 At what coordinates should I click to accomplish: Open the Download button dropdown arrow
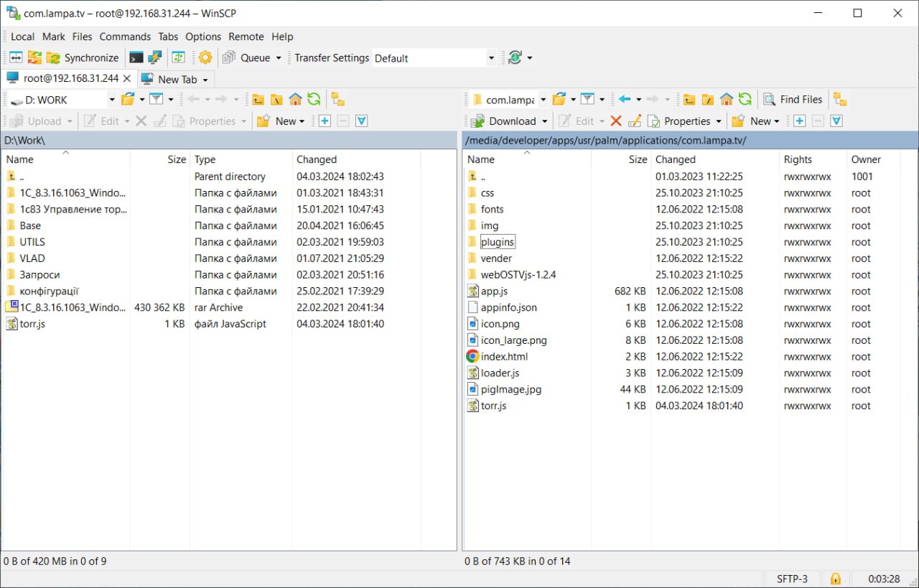point(545,121)
